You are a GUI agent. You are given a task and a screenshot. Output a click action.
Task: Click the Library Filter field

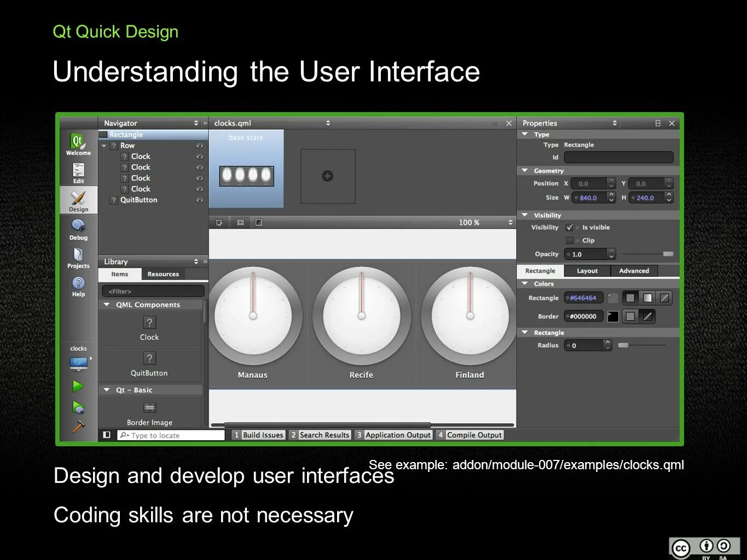(x=153, y=291)
